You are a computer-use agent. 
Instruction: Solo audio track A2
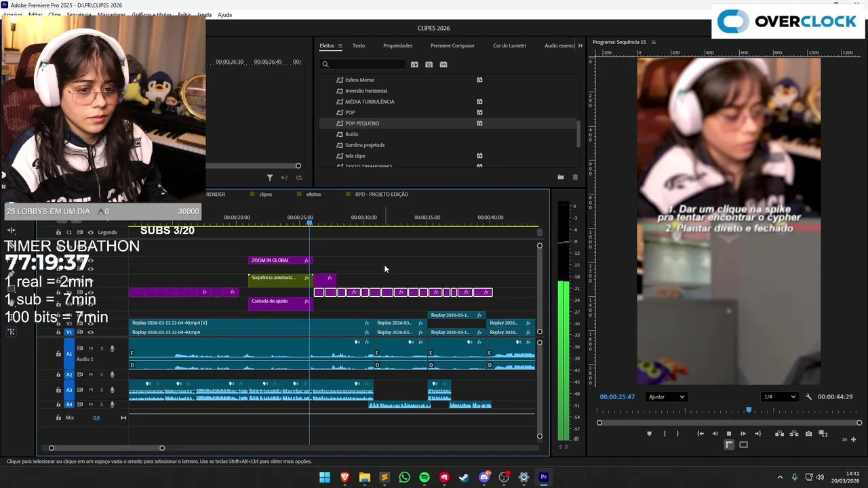pos(102,375)
